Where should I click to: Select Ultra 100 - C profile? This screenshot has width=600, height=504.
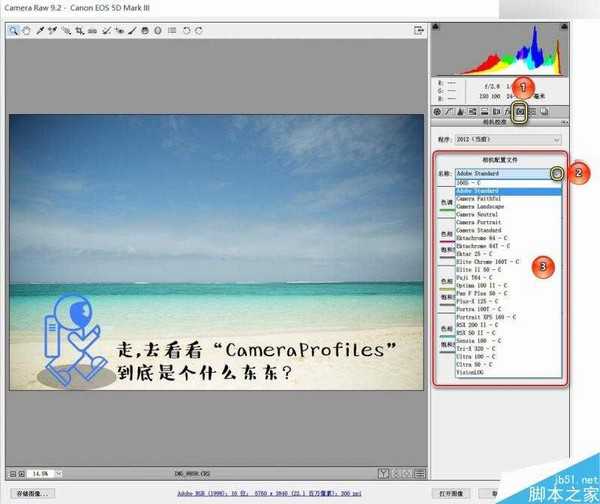(x=509, y=357)
